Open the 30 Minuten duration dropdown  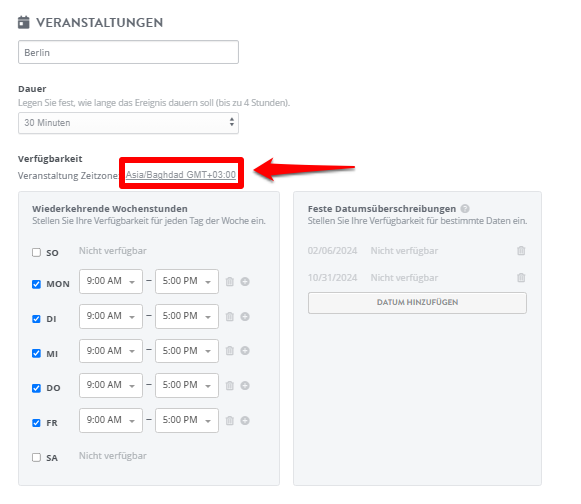128,123
